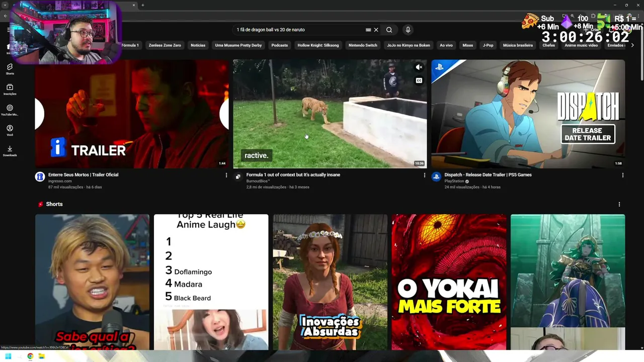Play the Enterre Seus Mortos trailer thumbnail
The image size is (644, 362).
coord(132,114)
